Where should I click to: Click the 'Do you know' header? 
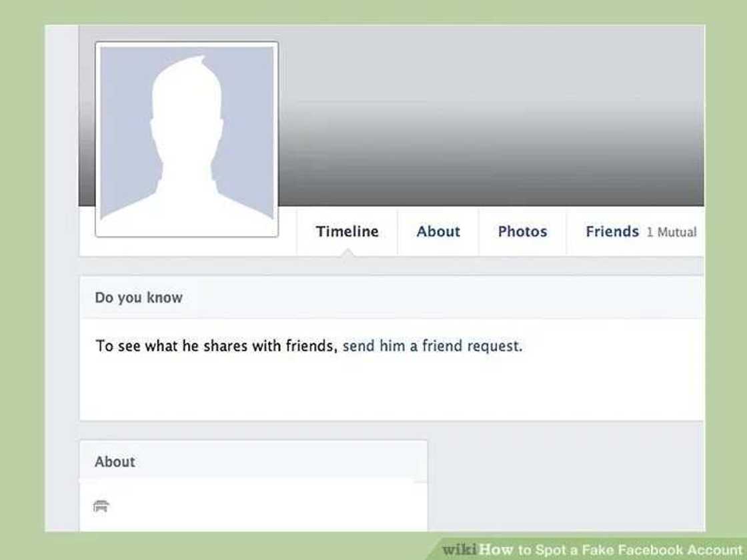139,297
